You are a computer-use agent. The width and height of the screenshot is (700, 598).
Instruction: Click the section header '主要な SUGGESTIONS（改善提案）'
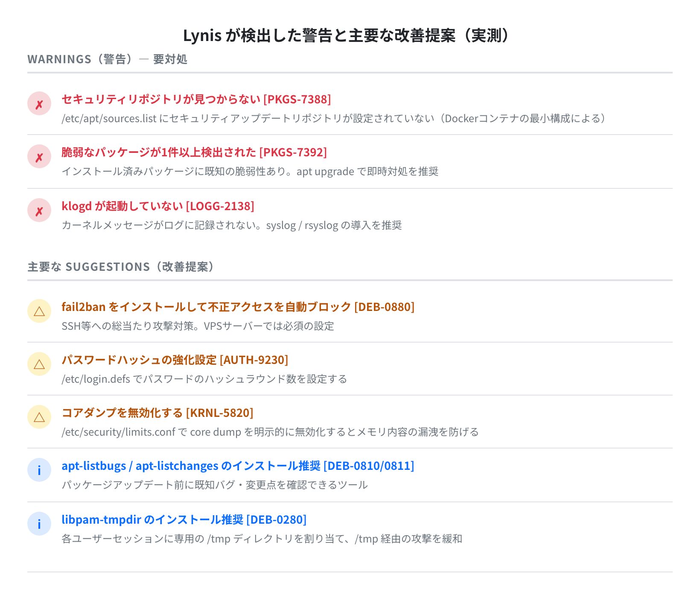click(121, 267)
